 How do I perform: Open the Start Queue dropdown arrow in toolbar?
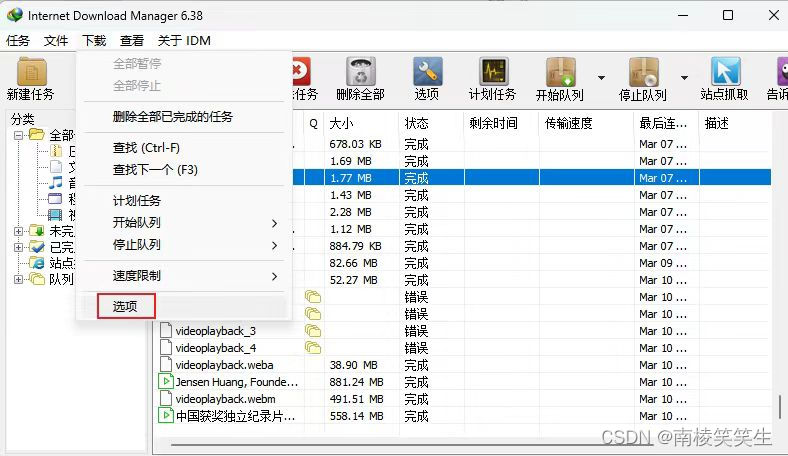(x=601, y=78)
